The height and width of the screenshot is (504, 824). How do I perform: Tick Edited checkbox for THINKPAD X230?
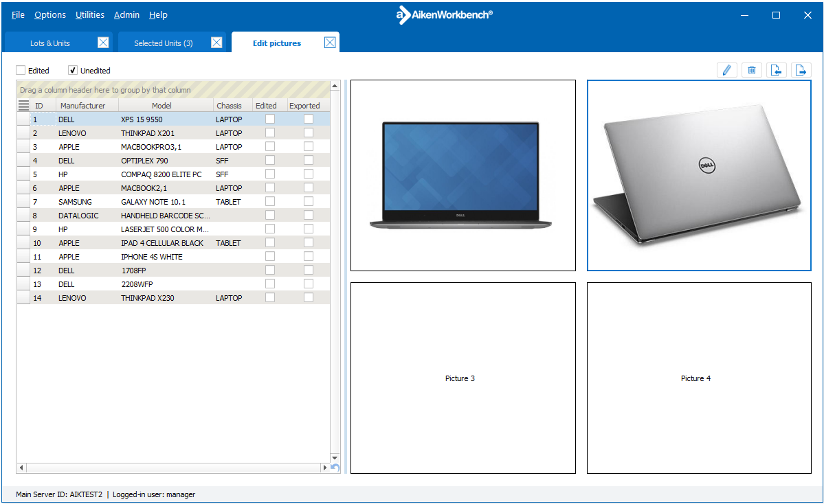(270, 298)
